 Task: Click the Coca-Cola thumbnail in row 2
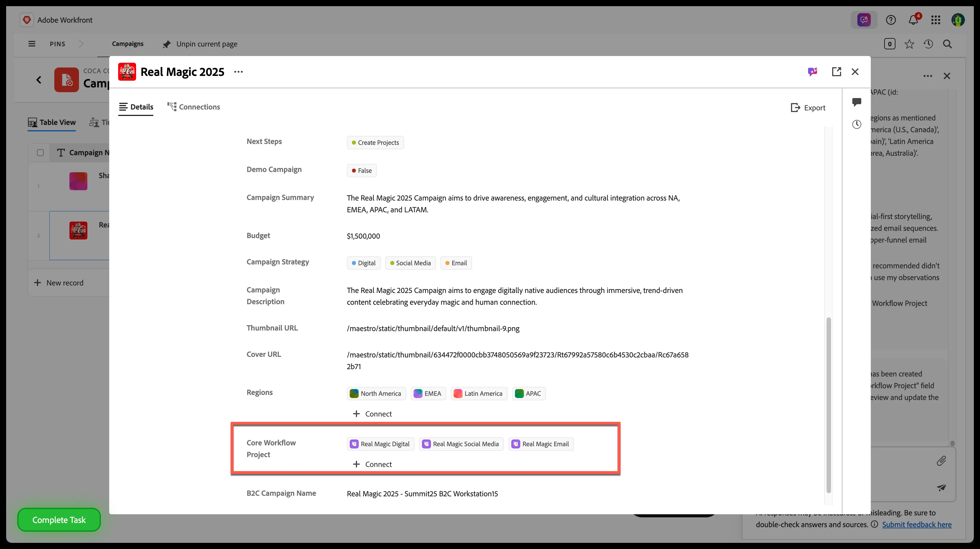tap(78, 231)
